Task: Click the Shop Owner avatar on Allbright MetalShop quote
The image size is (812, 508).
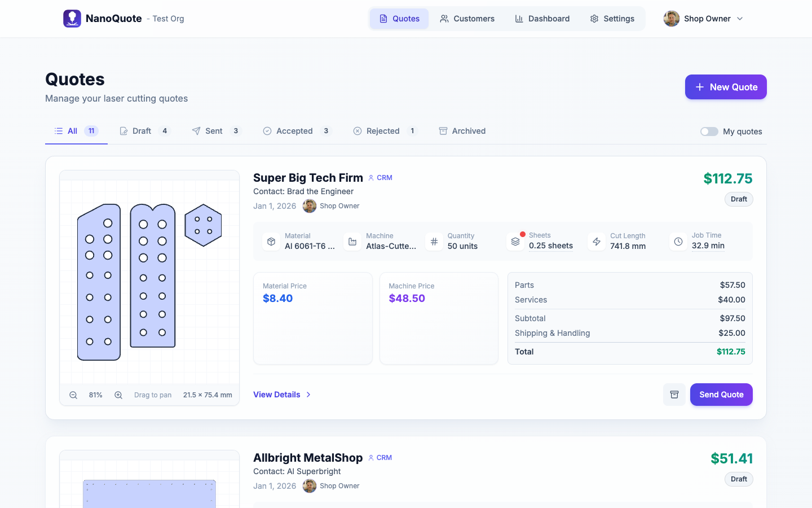Action: [310, 486]
